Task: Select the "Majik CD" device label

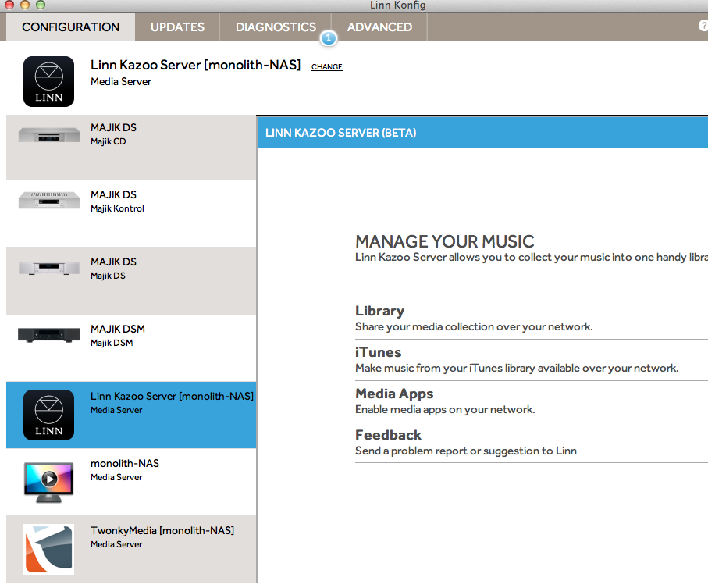Action: (x=109, y=141)
